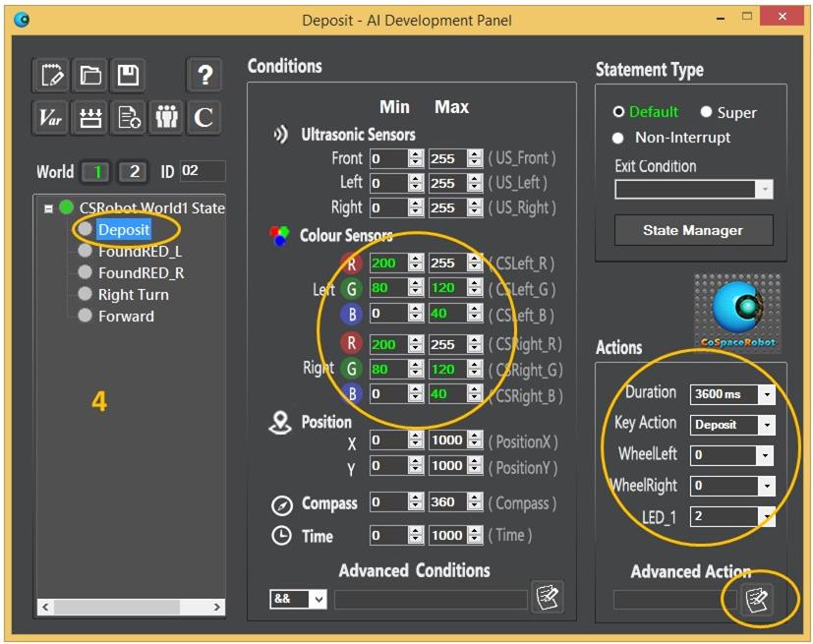Click the tree panel horizontal scrollbar

[128, 607]
